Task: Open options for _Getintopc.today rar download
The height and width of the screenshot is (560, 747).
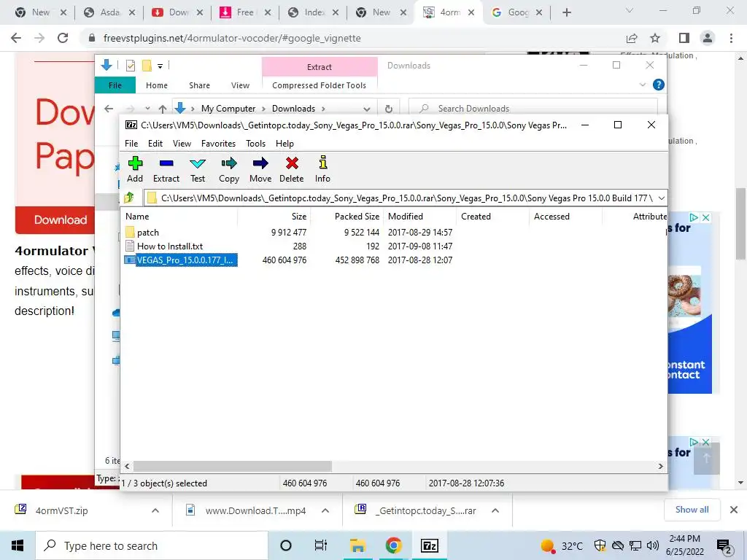Action: 495,510
